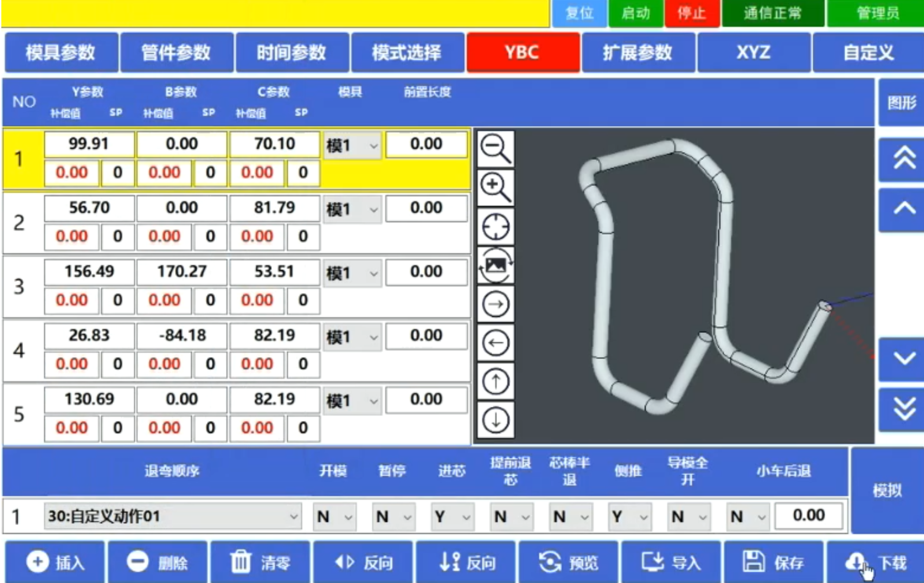
Task: Switch to the XYZ tab
Action: pos(754,52)
